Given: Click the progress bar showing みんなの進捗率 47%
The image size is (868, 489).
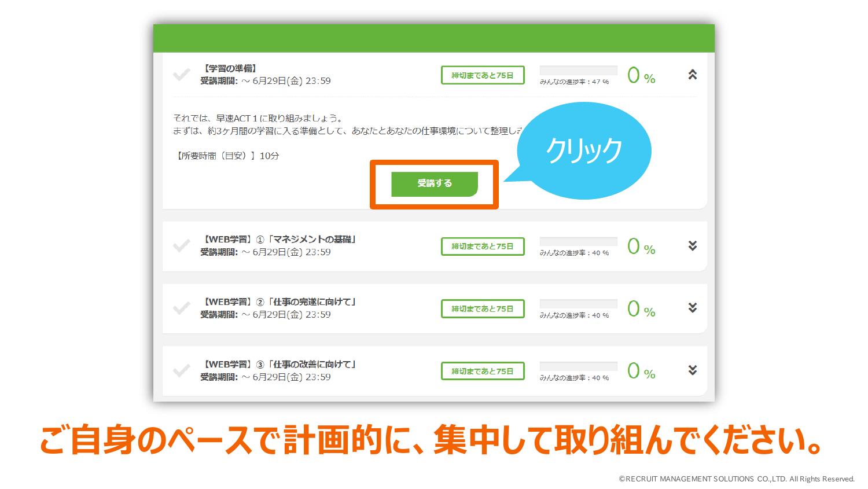Looking at the screenshot, I should click(x=578, y=71).
